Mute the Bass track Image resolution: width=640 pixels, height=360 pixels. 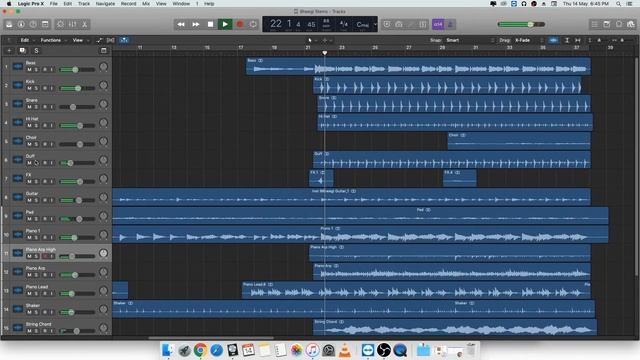29,70
